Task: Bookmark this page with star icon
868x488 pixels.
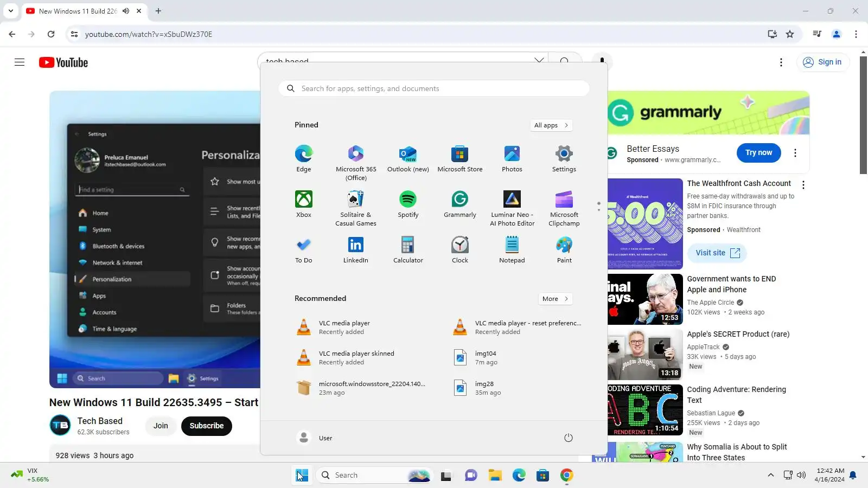Action: 790,34
